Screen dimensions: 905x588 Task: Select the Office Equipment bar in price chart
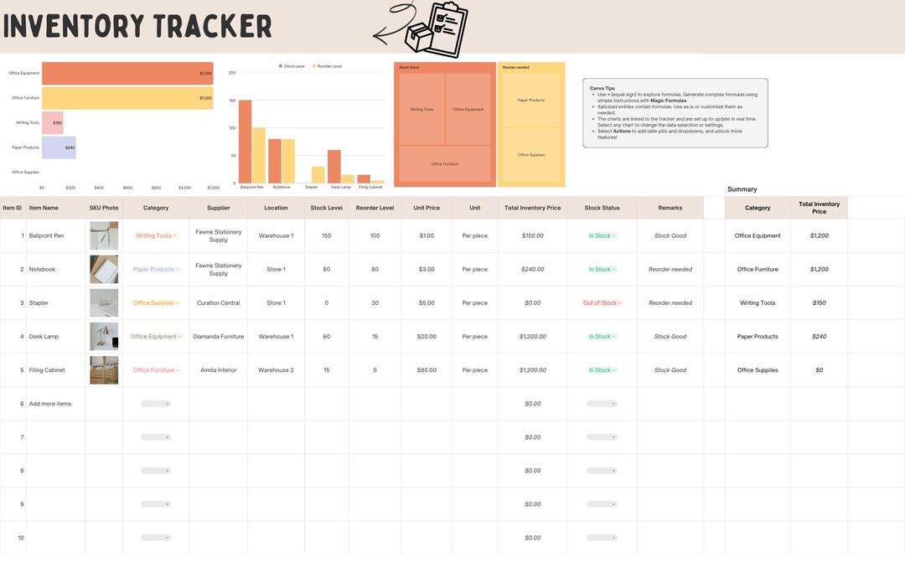pyautogui.click(x=127, y=73)
